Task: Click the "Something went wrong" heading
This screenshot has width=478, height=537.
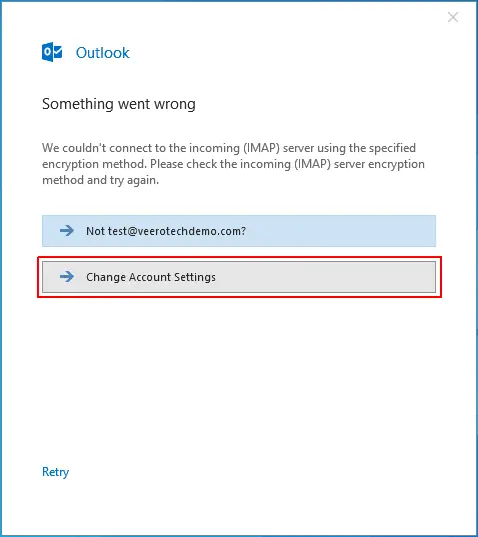Action: click(119, 104)
